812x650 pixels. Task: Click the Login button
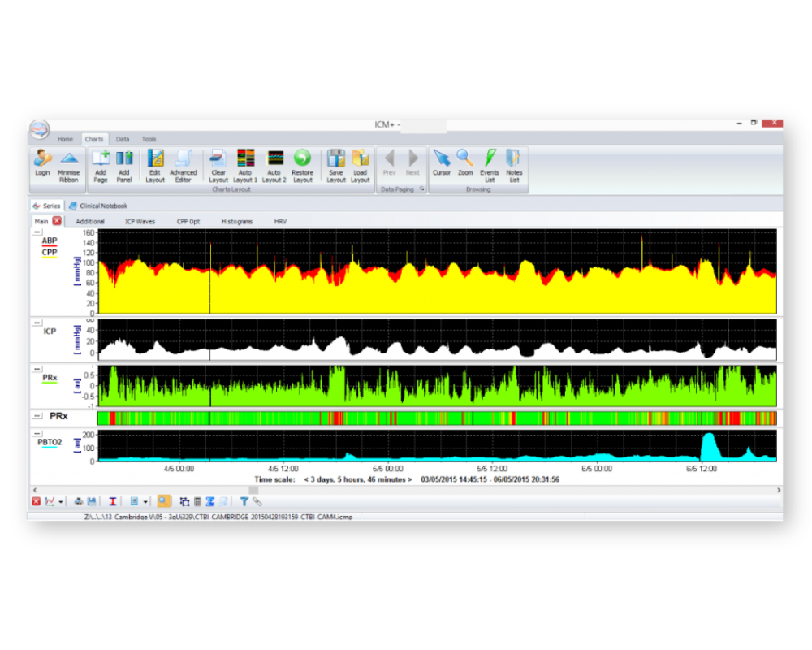point(42,159)
